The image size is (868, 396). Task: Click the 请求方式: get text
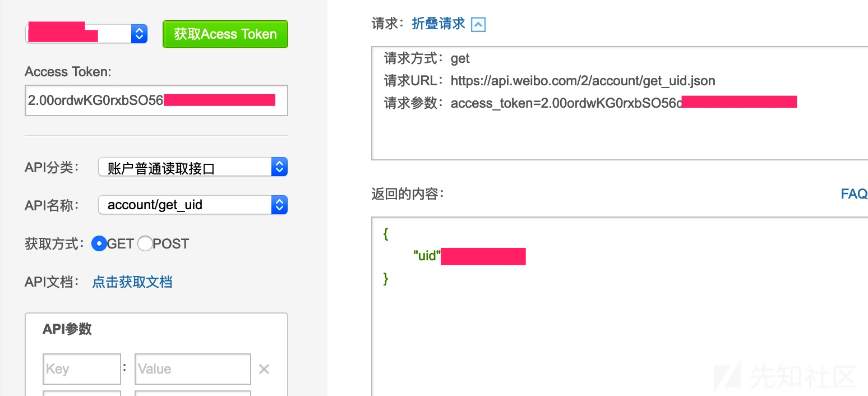point(427,58)
